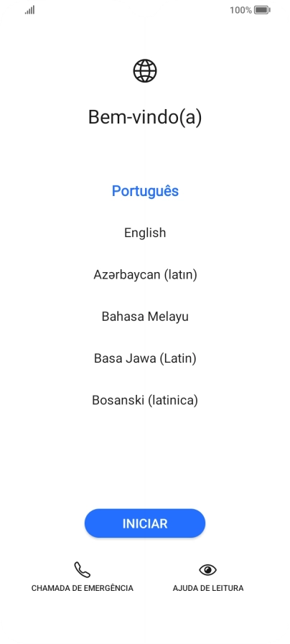This screenshot has width=290, height=644.
Task: Tap the blue rounded start button
Action: (145, 523)
